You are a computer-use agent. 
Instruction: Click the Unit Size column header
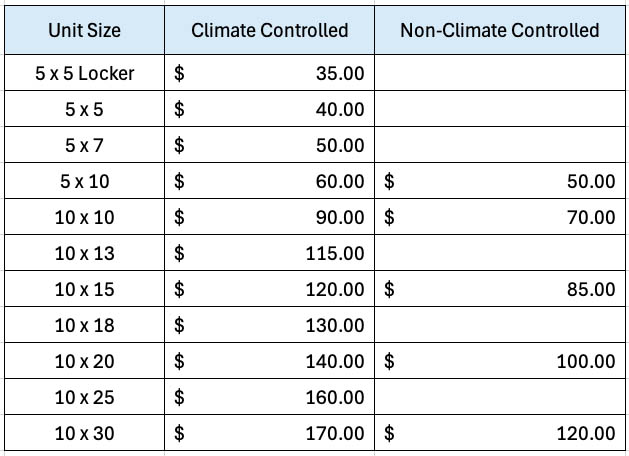coord(84,30)
